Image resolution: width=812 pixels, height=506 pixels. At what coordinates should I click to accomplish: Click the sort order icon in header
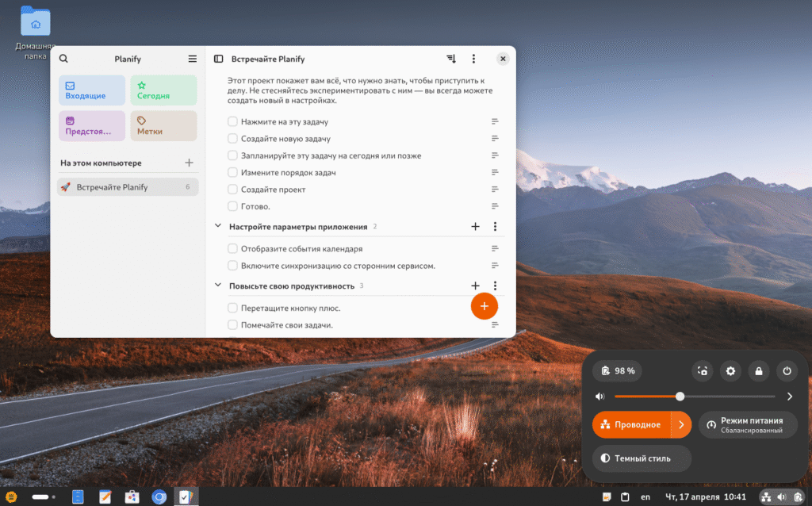click(451, 59)
